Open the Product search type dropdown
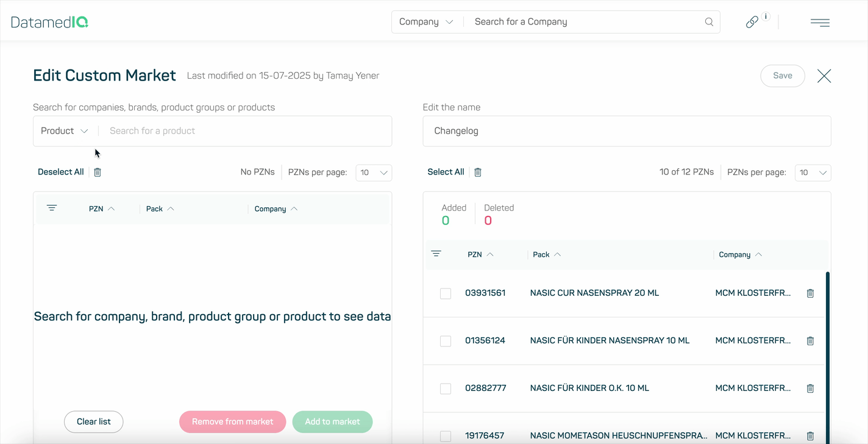 63,131
